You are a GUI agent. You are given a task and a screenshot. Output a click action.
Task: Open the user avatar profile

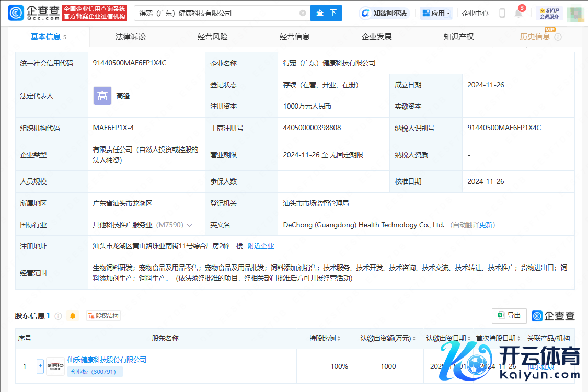point(575,13)
